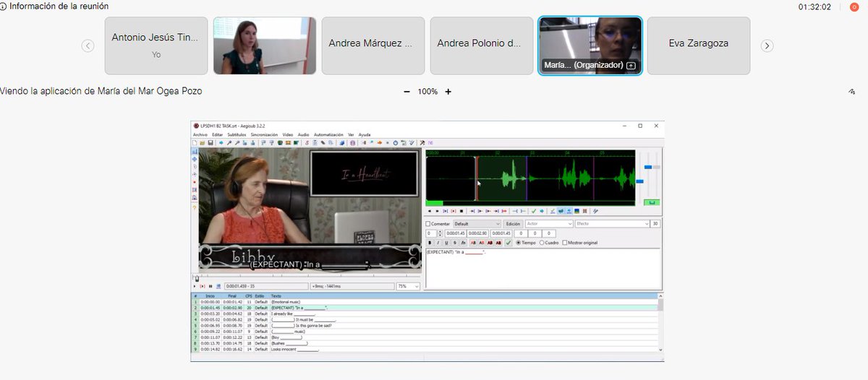Screen dimensions: 868x380
Task: Open Default style dropdown
Action: (x=477, y=224)
